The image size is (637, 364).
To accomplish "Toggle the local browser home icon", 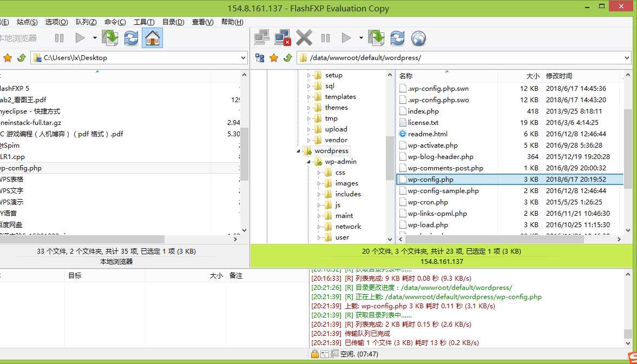I will pyautogui.click(x=152, y=38).
